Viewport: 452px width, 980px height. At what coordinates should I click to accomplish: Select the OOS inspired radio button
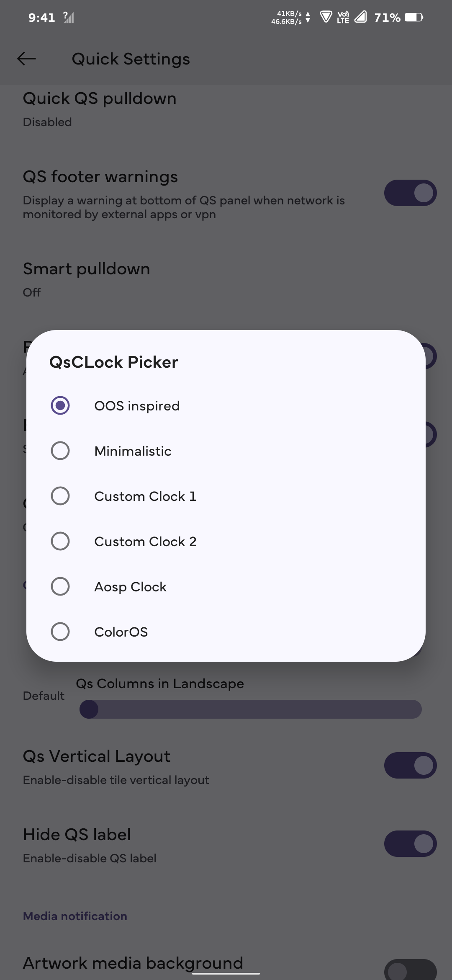point(60,406)
